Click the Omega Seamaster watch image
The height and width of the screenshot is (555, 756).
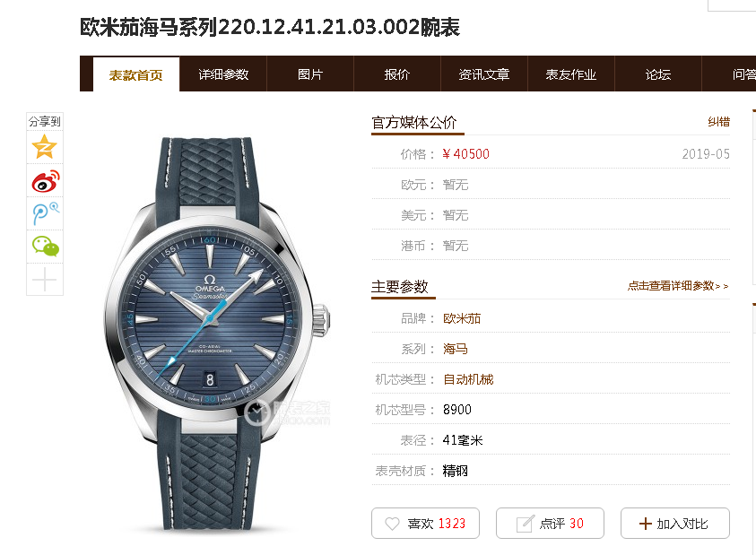217,334
